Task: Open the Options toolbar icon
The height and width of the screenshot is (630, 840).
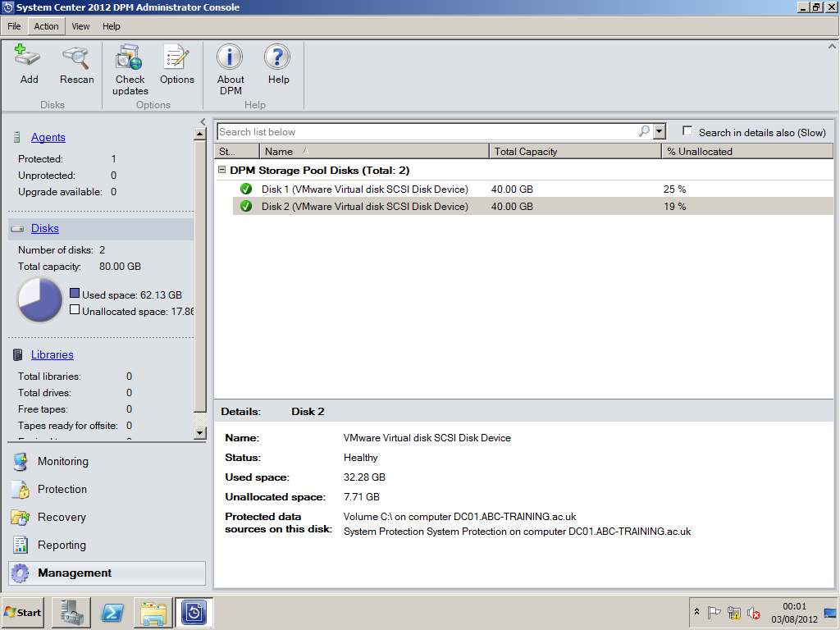Action: pos(176,57)
